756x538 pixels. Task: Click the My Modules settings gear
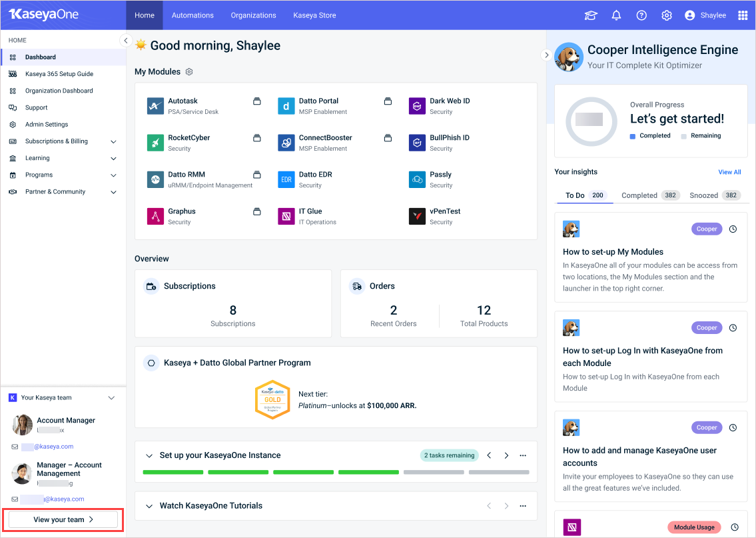189,72
